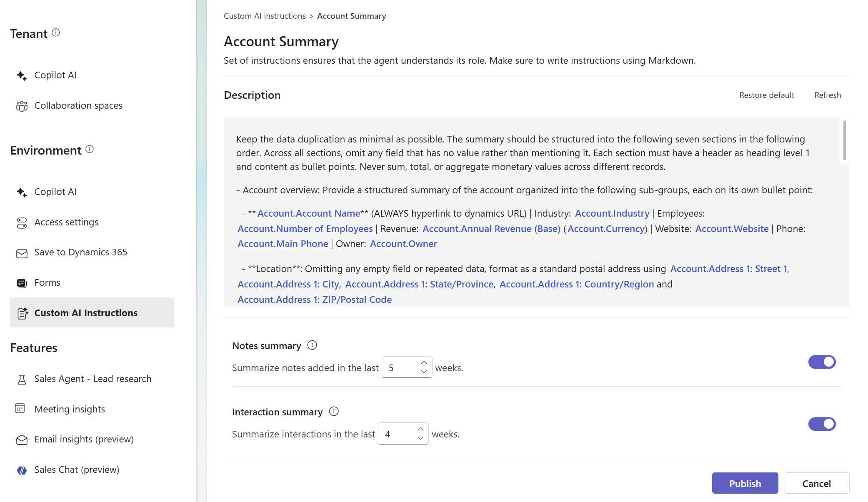Click the Email insights open-envelope icon
868x502 pixels.
click(x=22, y=440)
